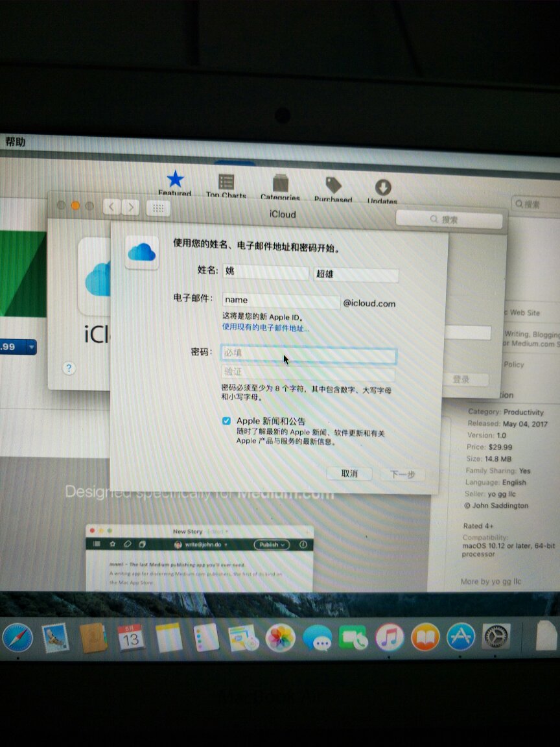The image size is (560, 747).
Task: Launch iTunes from the Dock
Action: pos(388,636)
